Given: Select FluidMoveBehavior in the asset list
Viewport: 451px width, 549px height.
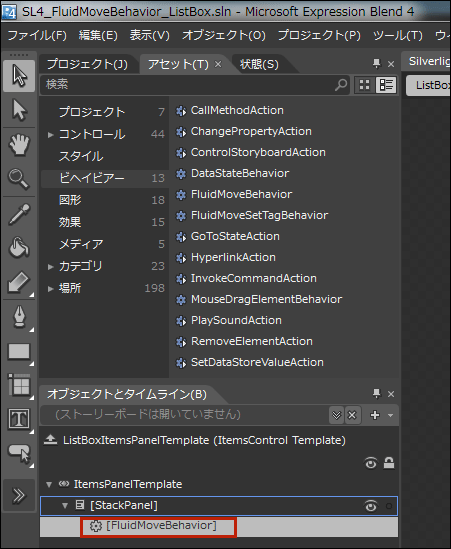Looking at the screenshot, I should (x=241, y=194).
